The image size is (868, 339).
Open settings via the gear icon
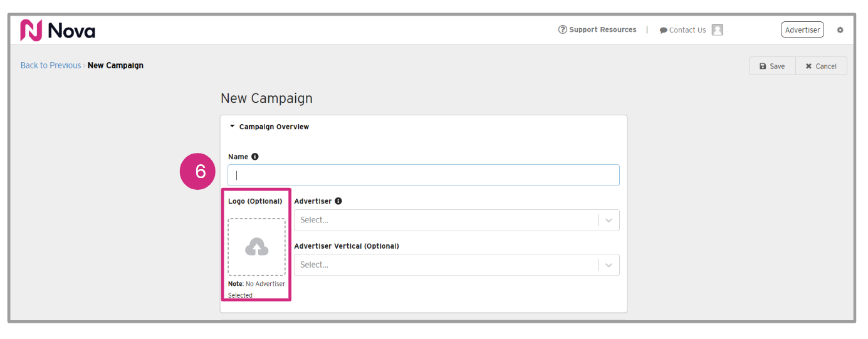(840, 30)
